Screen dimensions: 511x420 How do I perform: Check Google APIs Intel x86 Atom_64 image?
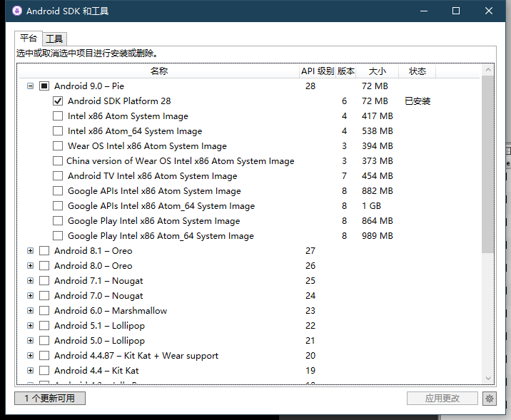pyautogui.click(x=58, y=206)
